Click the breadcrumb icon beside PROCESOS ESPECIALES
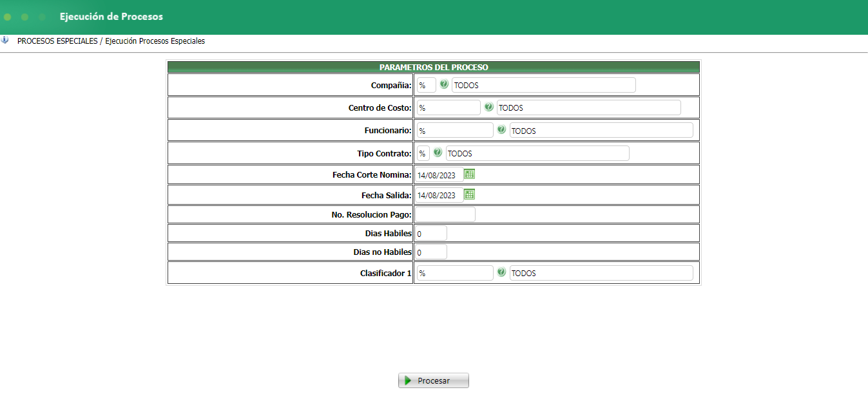The image size is (868, 410). tap(5, 40)
